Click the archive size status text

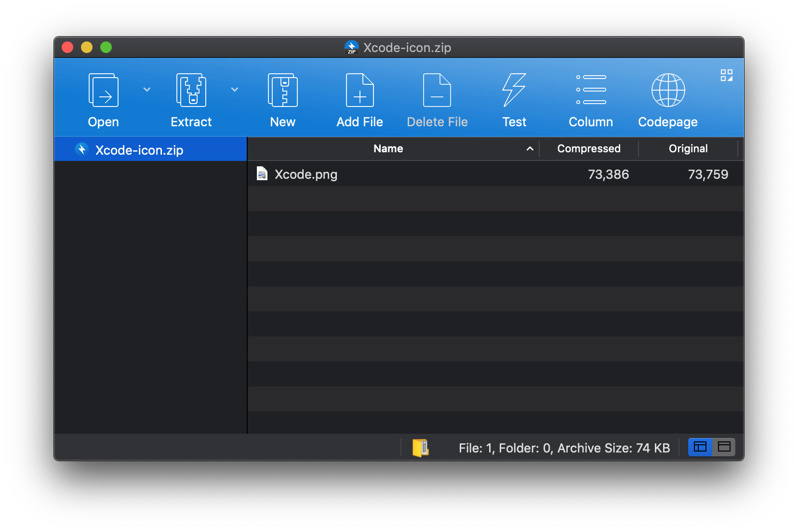[564, 448]
